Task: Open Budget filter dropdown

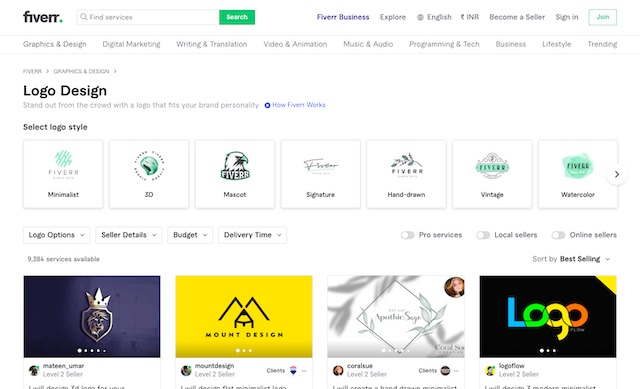Action: tap(190, 235)
